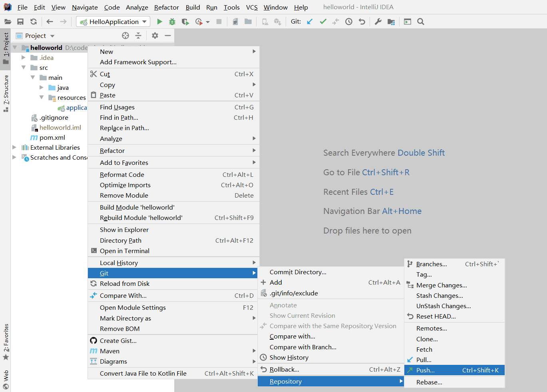This screenshot has height=392, width=547.
Task: Click the Git Commit checkmark icon
Action: [323, 22]
